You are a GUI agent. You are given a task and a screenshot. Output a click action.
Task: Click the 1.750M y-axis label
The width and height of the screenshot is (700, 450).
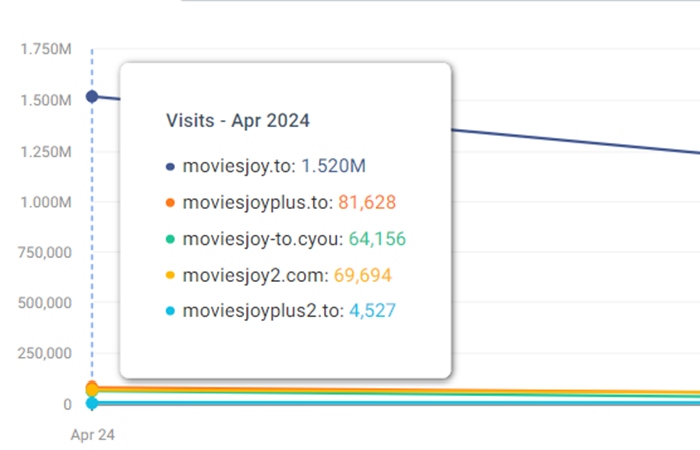[46, 49]
